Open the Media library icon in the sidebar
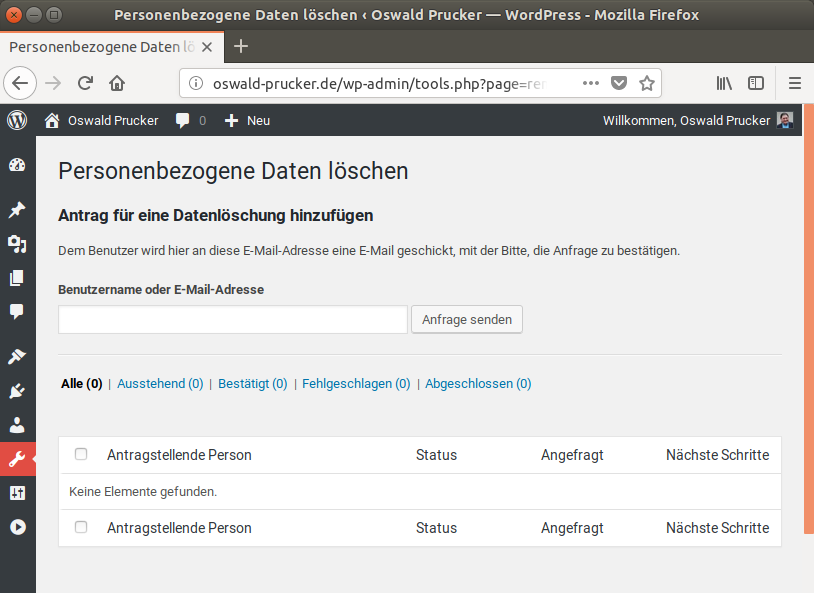The width and height of the screenshot is (814, 593). (17, 244)
